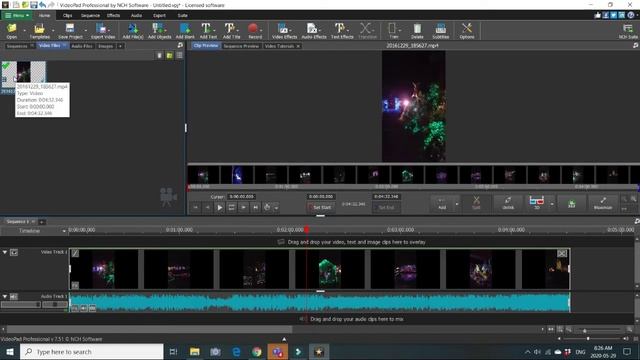Open Audio Effects from the toolbar
The width and height of the screenshot is (640, 360).
314,31
